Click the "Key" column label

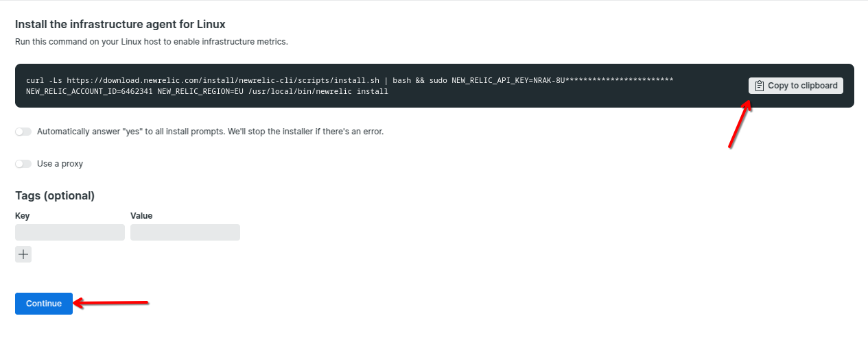click(x=23, y=216)
